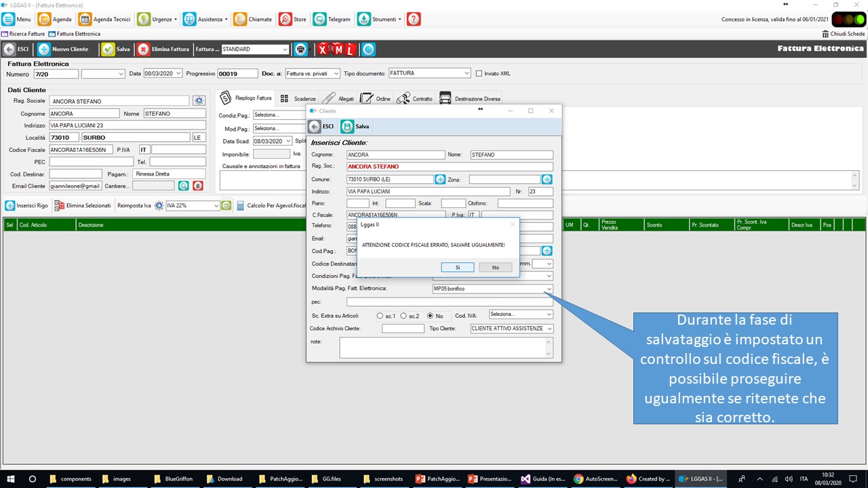Click the red help question mark icon
868x488 pixels.
coord(414,20)
